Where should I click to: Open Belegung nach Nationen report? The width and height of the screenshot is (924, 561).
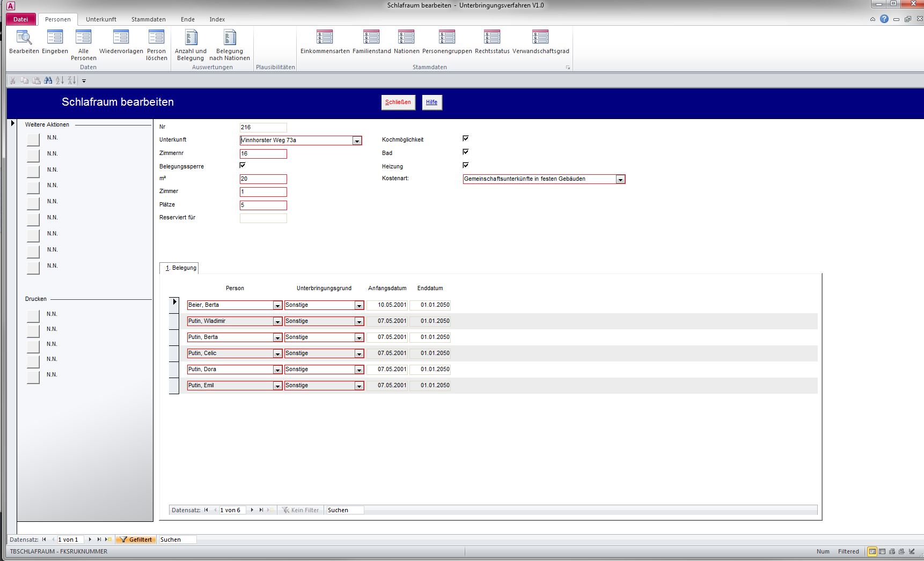pyautogui.click(x=230, y=45)
